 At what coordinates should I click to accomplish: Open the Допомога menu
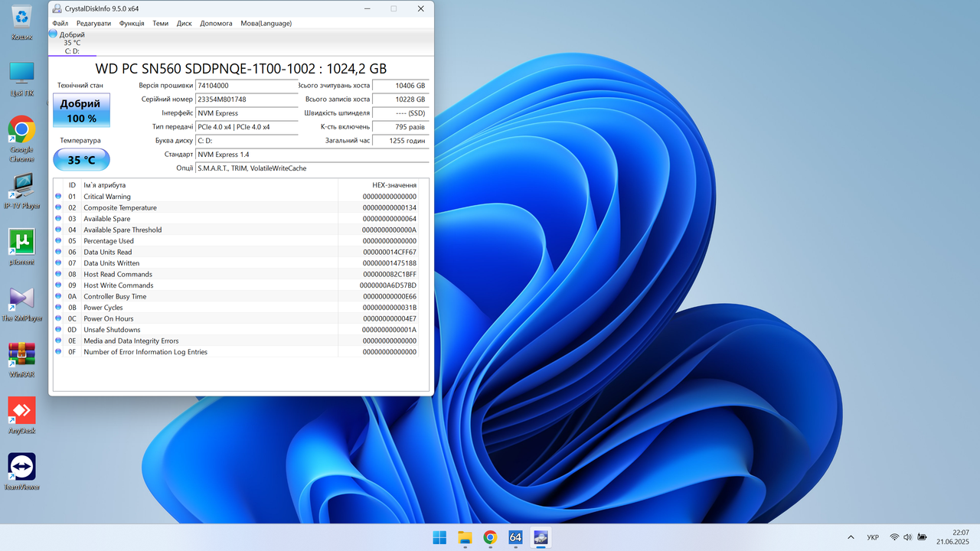tap(216, 23)
